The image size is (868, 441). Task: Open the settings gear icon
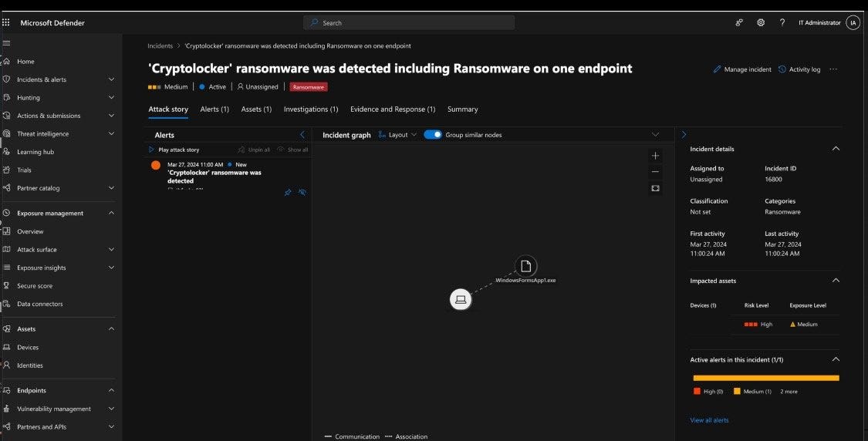[x=761, y=22]
